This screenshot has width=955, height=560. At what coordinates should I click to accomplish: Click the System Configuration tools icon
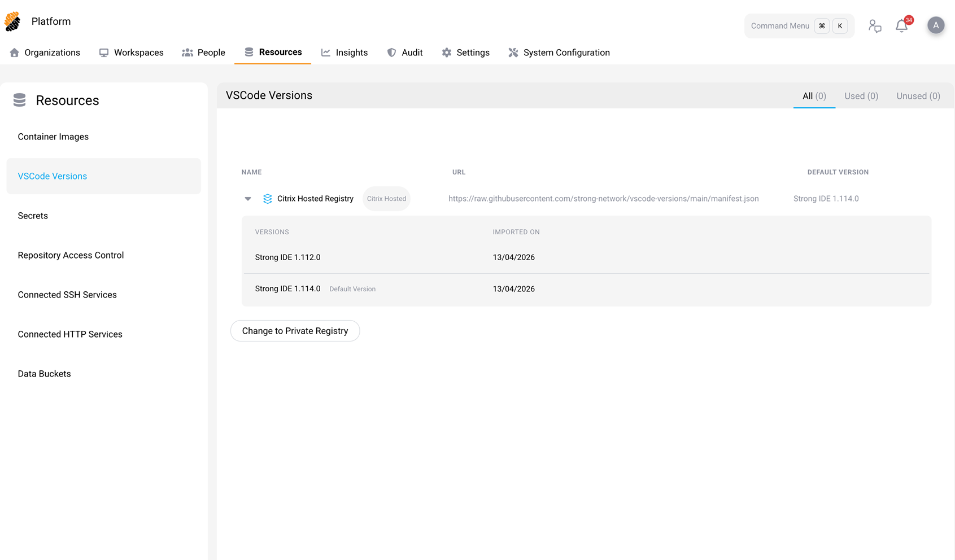pyautogui.click(x=513, y=53)
